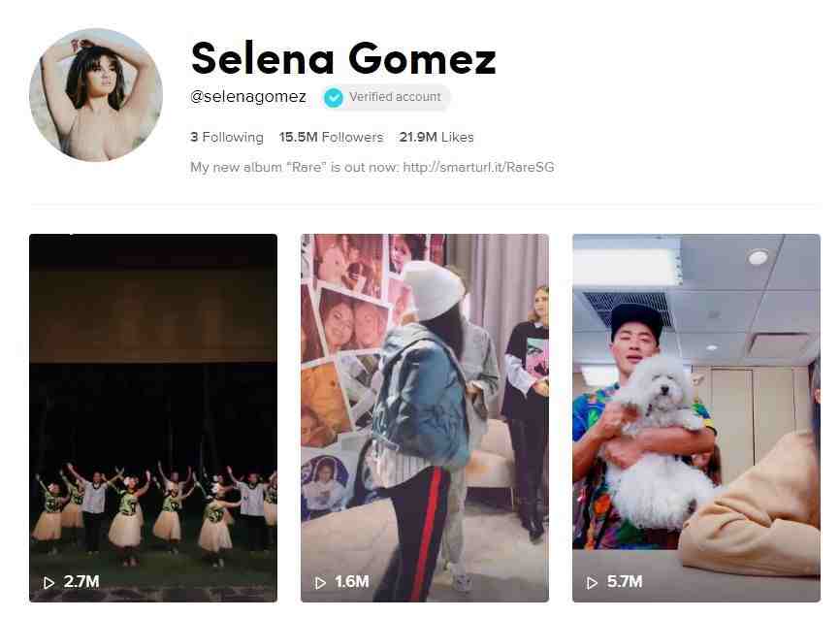Click the bio text about the Rare album
The image size is (840, 618).
click(372, 167)
